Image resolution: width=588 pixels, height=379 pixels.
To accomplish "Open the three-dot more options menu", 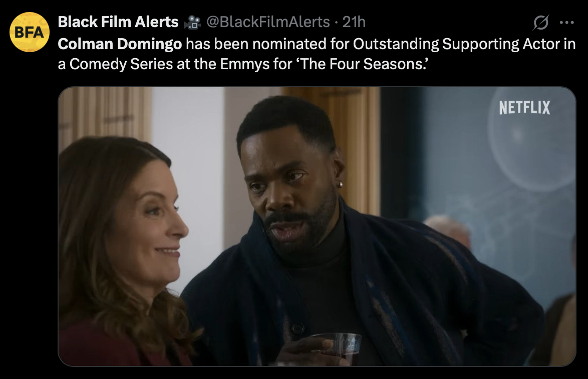I will 566,22.
